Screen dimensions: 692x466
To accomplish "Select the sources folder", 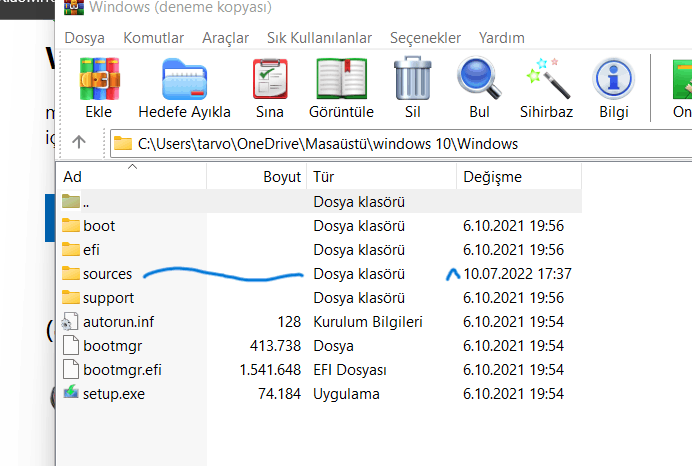I will tap(107, 273).
